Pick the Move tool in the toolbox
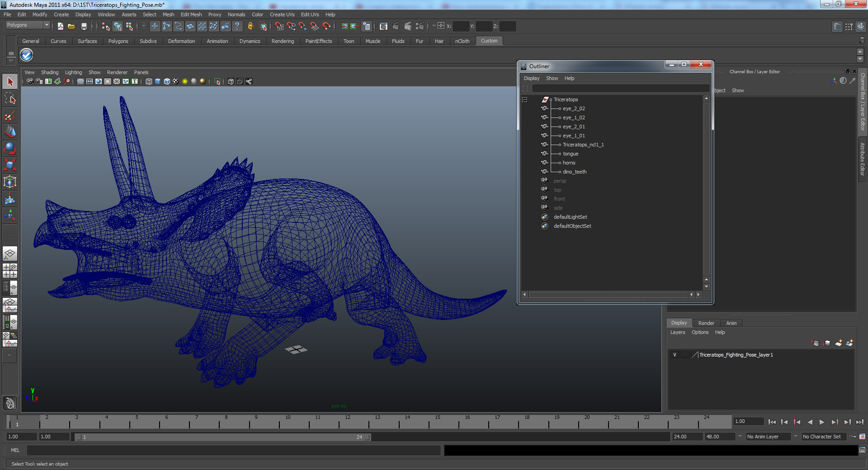Viewport: 868px width, 470px height. coord(10,132)
